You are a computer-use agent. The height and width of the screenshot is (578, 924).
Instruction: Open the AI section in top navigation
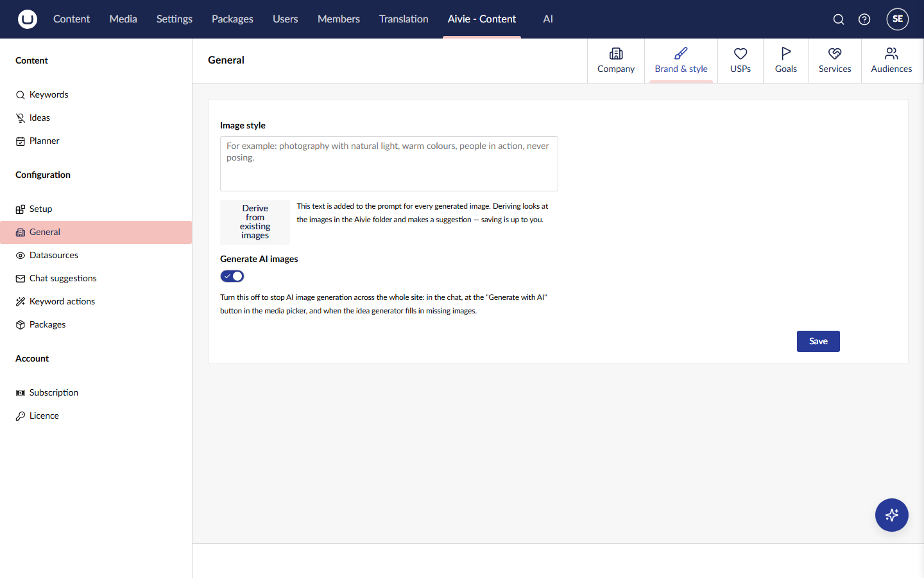(x=548, y=19)
